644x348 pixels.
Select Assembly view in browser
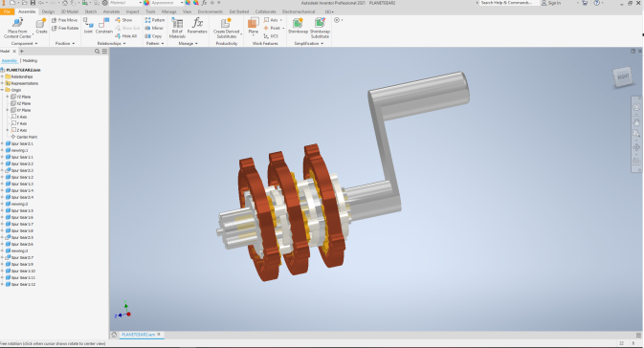(x=10, y=61)
